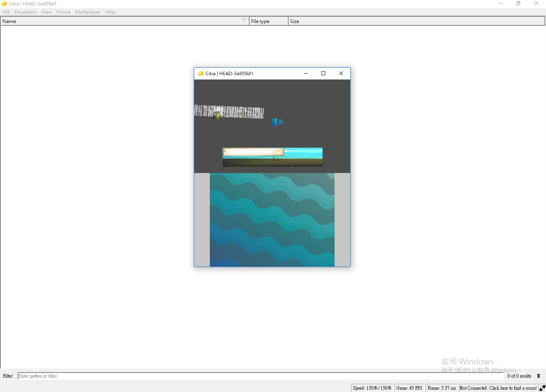Restore down the main Citra window
The image size is (546, 392).
pos(518,4)
